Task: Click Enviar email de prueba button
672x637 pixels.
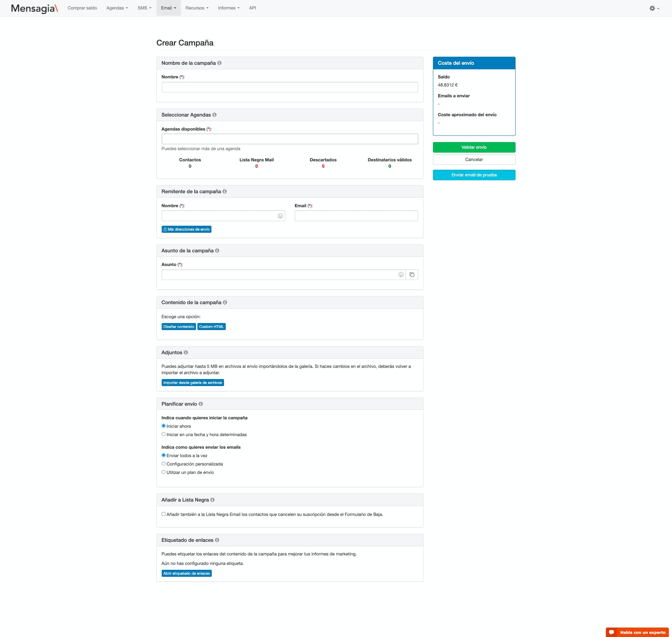Action: [474, 175]
